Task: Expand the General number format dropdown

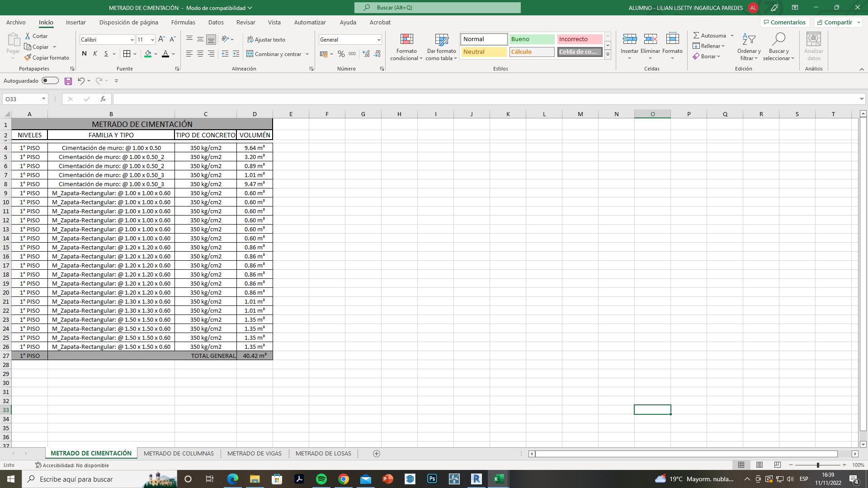Action: 378,40
